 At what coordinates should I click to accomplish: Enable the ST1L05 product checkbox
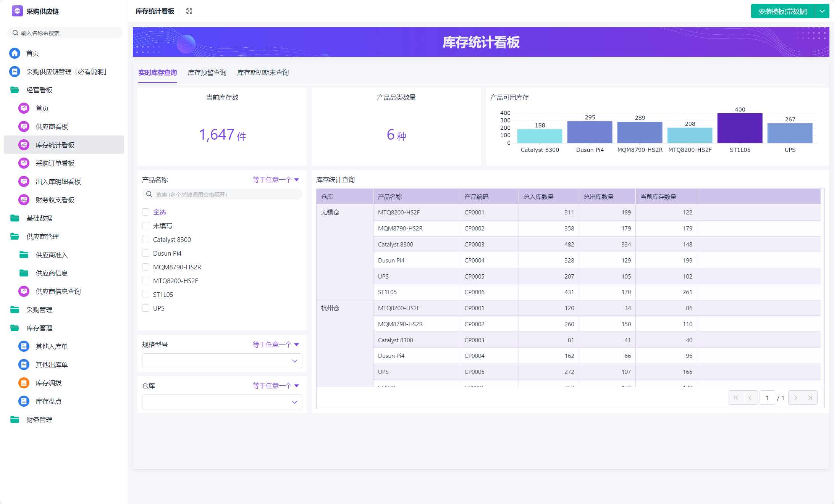145,295
